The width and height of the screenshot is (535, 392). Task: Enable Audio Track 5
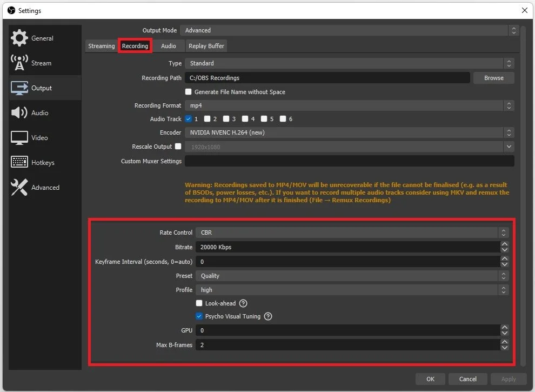tap(264, 119)
